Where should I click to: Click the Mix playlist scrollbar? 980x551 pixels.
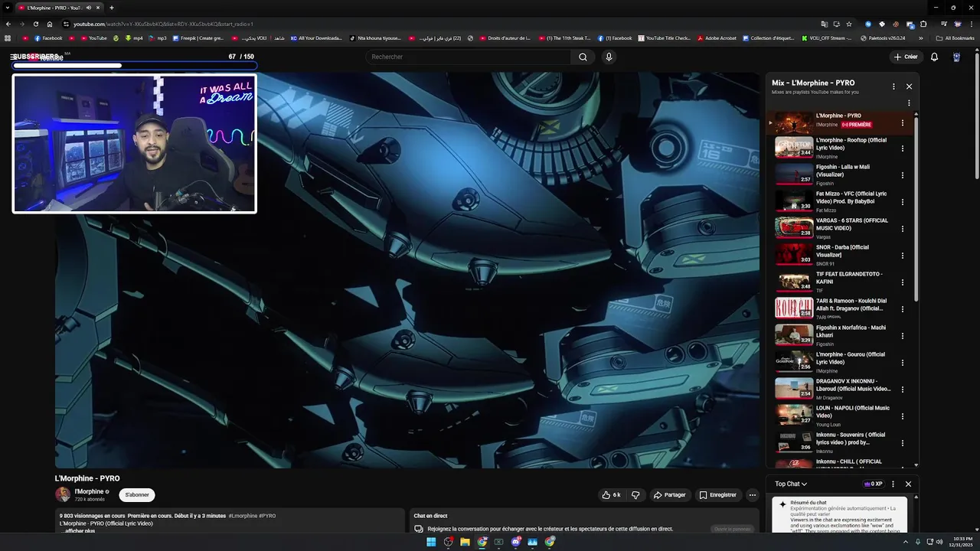916,210
